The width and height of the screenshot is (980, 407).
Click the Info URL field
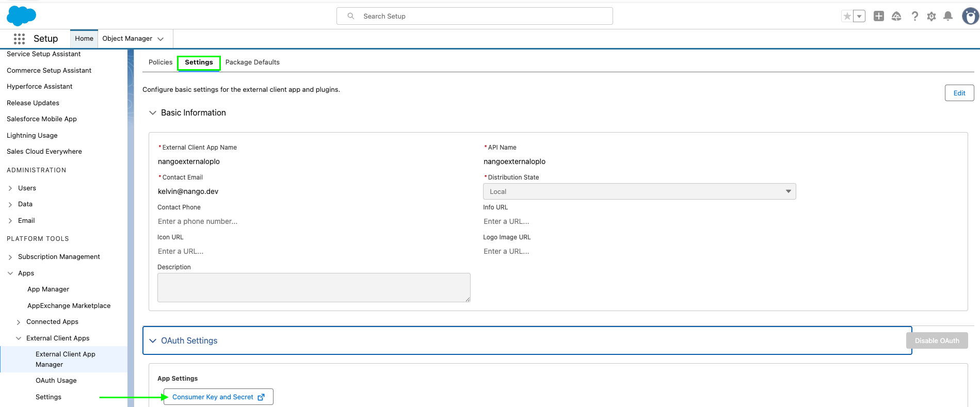(x=639, y=221)
